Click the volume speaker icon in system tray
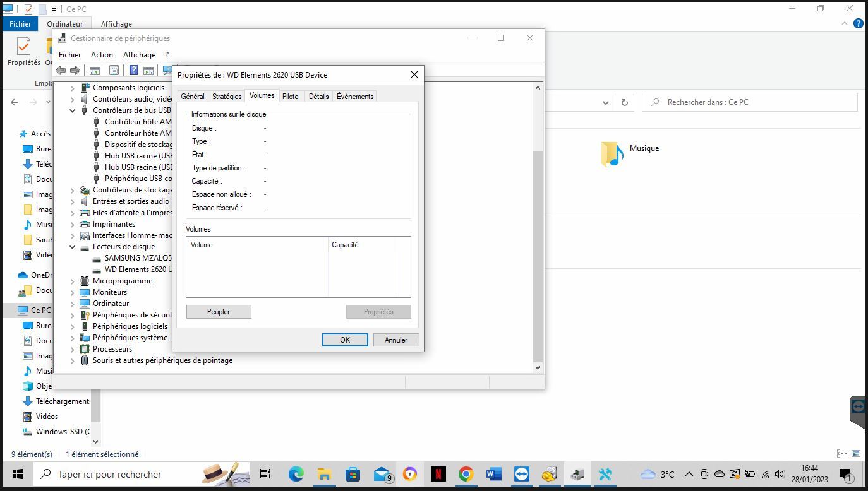The image size is (868, 491). pyautogui.click(x=780, y=474)
